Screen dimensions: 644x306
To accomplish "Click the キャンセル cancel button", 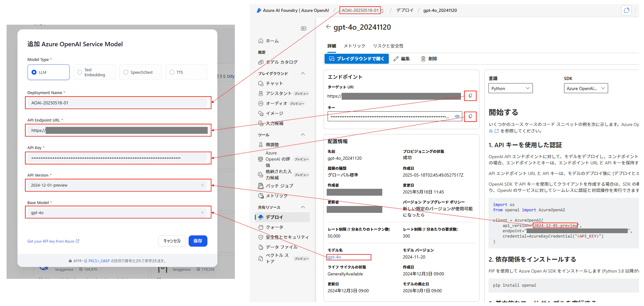I will point(172,241).
